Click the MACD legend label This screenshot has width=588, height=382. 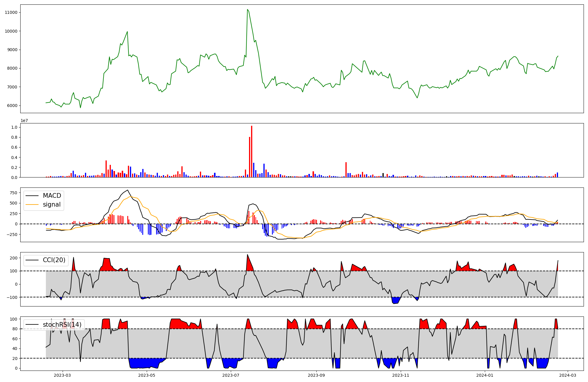coord(52,196)
